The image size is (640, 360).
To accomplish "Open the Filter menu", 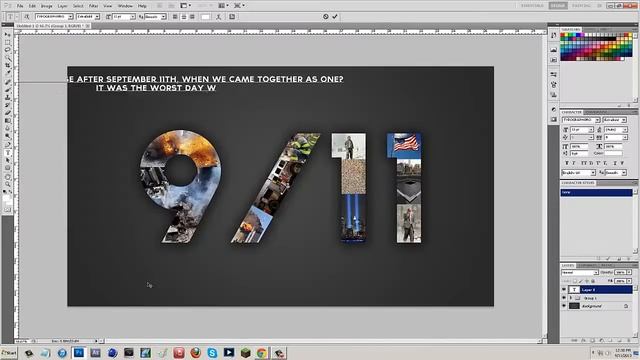I will [x=93, y=6].
